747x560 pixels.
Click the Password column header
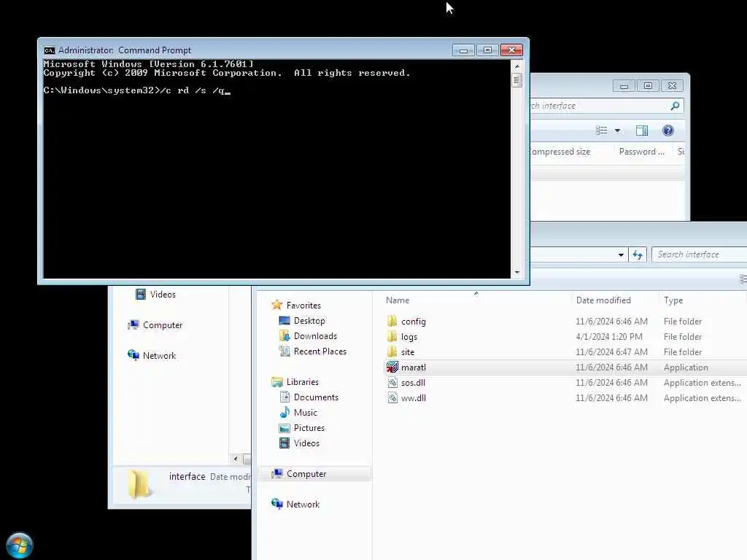[641, 152]
